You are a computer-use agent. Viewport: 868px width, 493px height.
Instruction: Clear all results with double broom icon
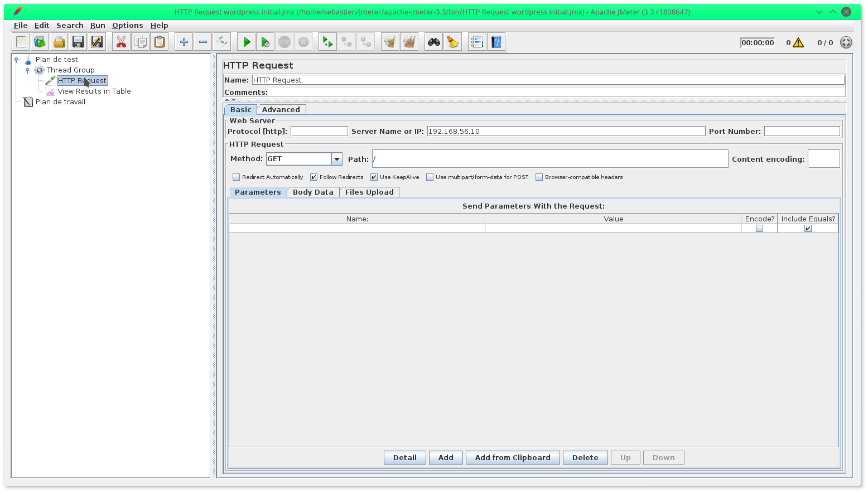click(x=409, y=42)
